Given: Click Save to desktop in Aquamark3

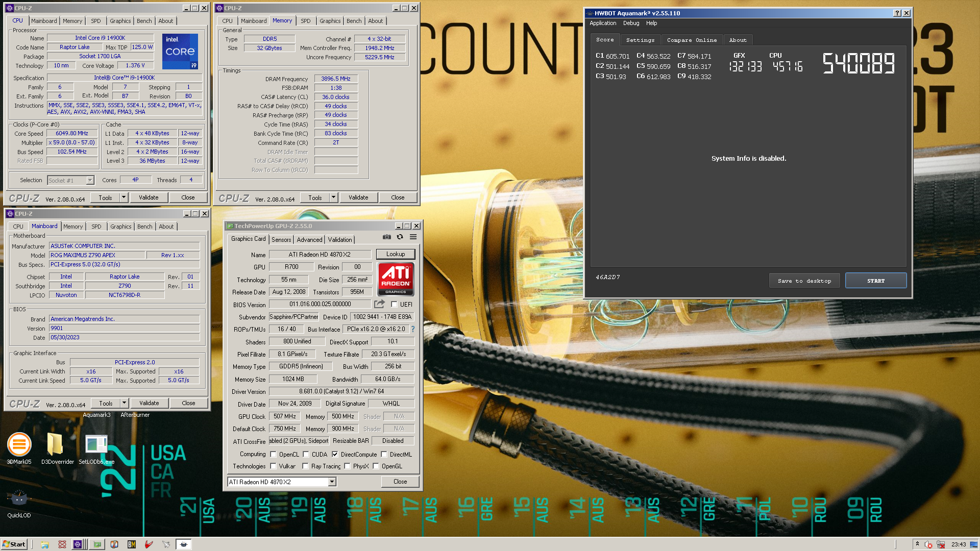Looking at the screenshot, I should coord(804,281).
